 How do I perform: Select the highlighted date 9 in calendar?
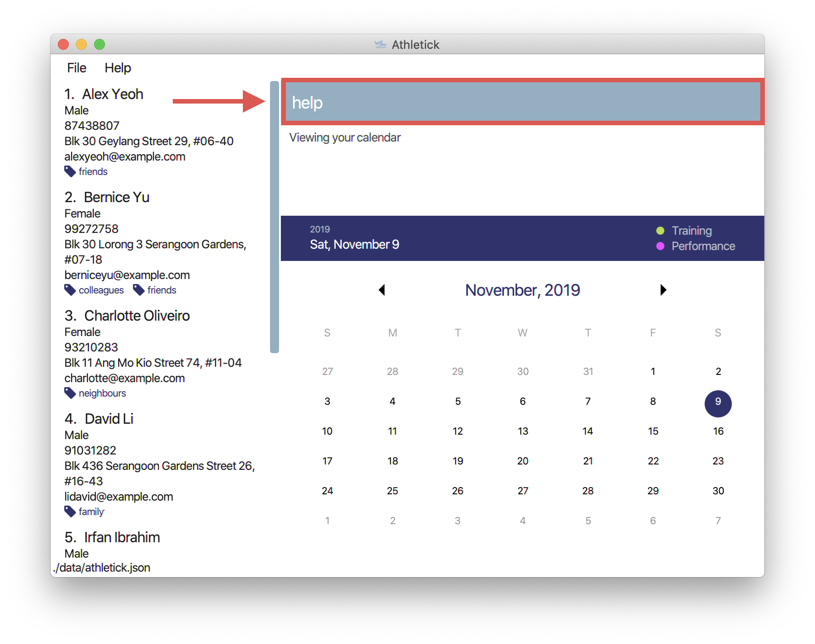(718, 403)
